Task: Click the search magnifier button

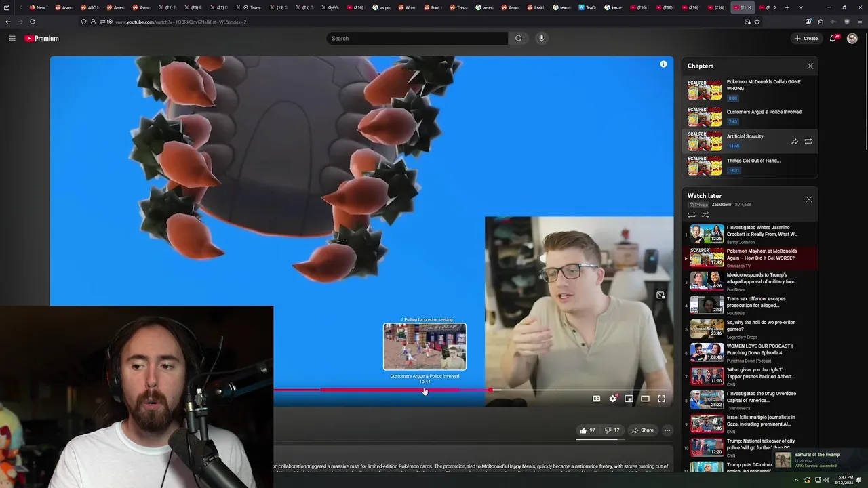Action: [x=519, y=39]
